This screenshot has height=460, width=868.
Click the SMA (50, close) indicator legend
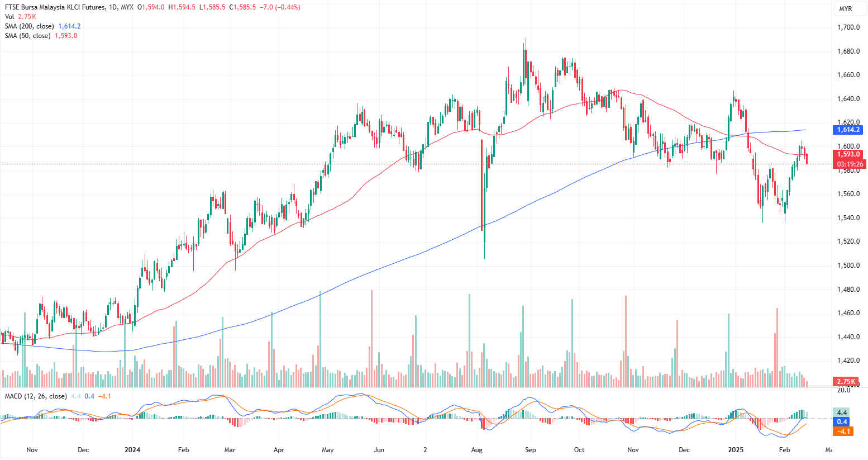27,36
